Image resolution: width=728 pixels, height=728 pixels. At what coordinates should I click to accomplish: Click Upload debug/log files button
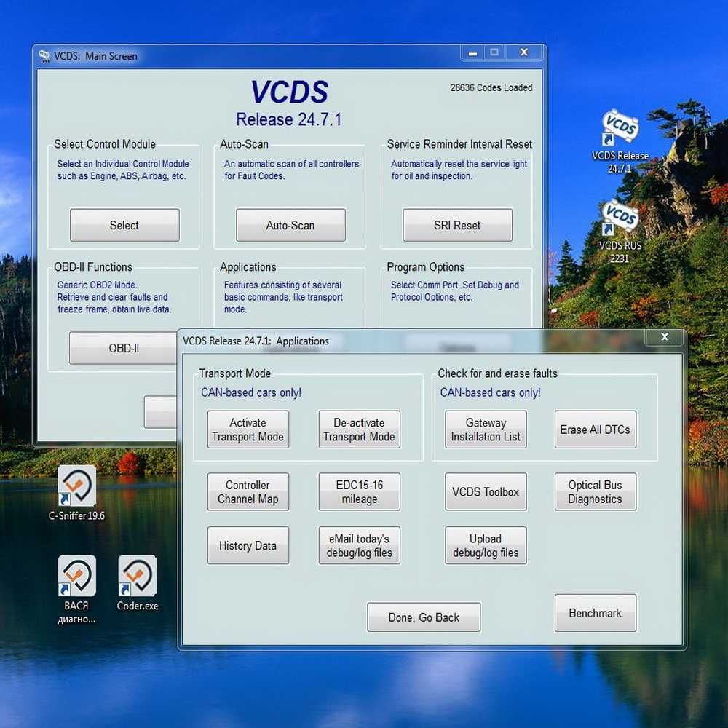point(486,545)
